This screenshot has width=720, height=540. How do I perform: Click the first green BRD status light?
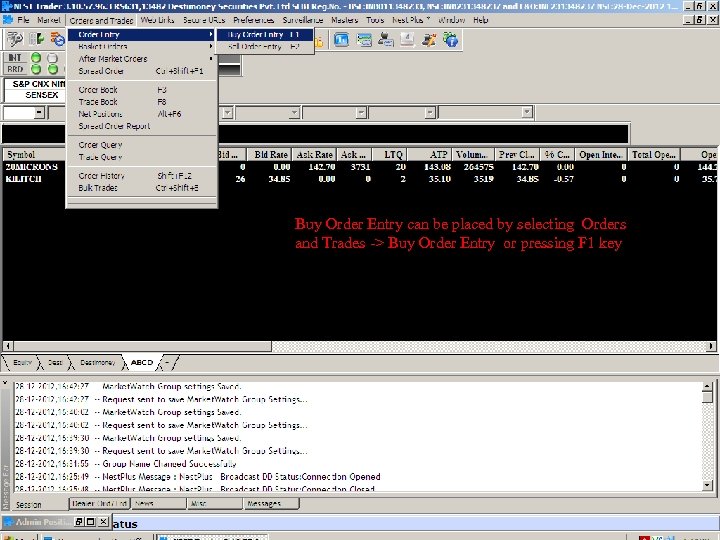[36, 69]
